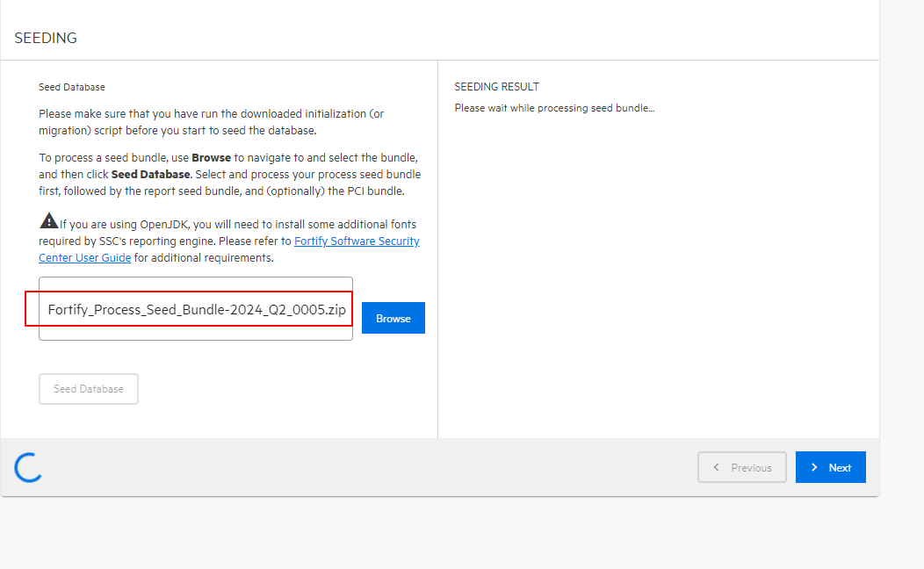Click the small 'Seed Database' section label

tap(72, 87)
